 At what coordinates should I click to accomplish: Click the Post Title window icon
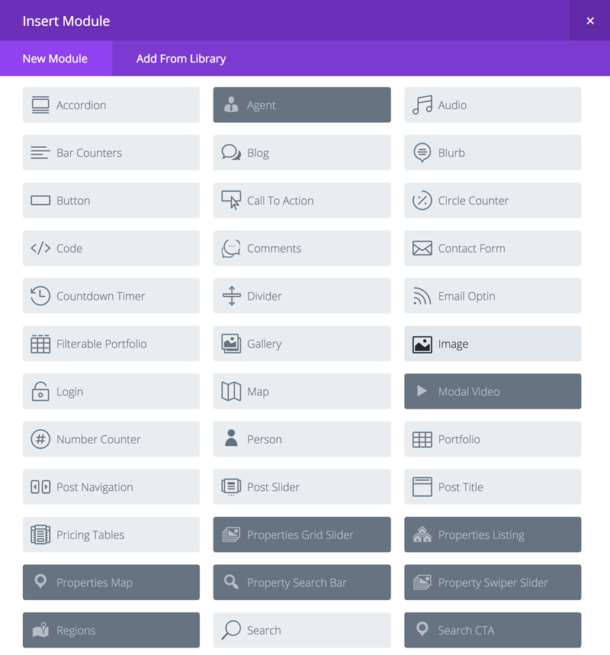coord(422,487)
